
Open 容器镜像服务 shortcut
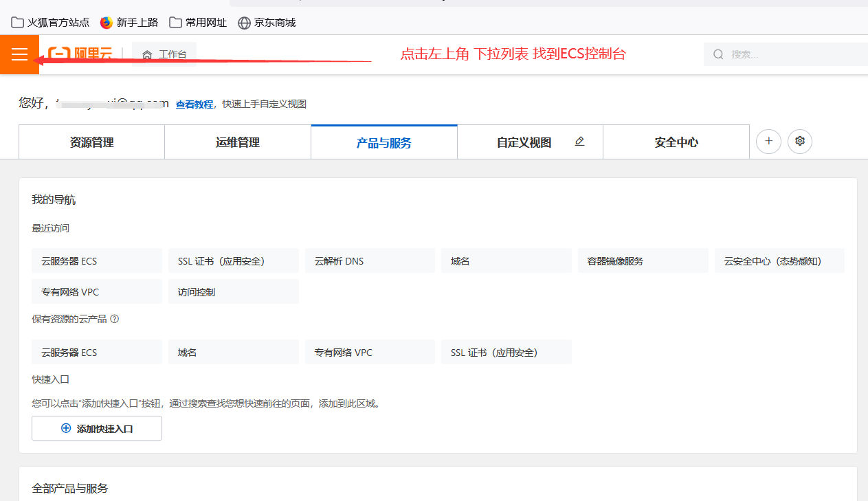[x=643, y=261]
